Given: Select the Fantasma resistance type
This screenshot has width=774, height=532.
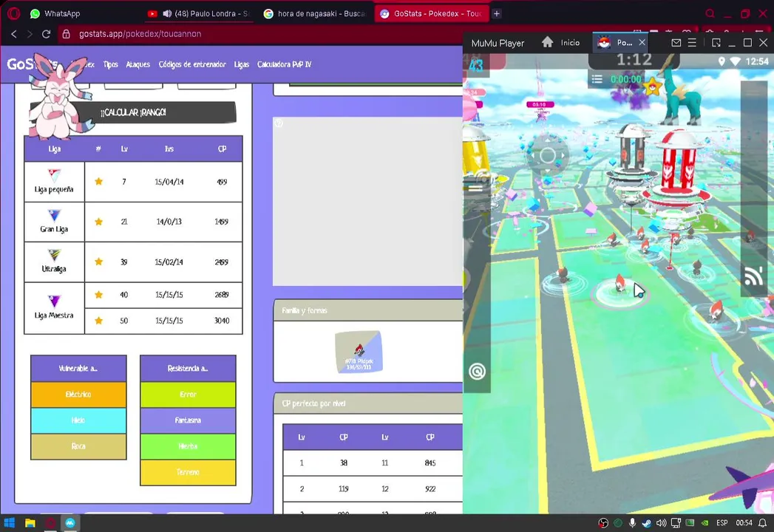Looking at the screenshot, I should pos(188,420).
